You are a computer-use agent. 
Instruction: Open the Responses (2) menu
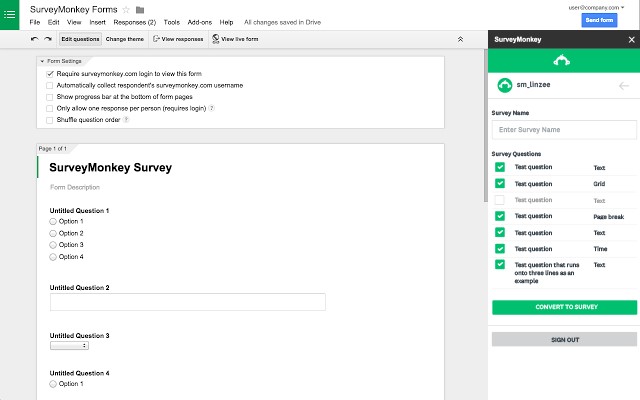point(135,22)
